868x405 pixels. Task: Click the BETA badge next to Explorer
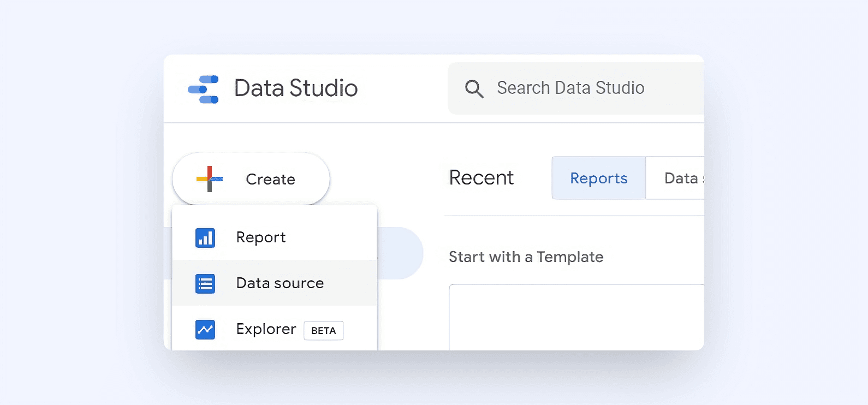coord(324,331)
